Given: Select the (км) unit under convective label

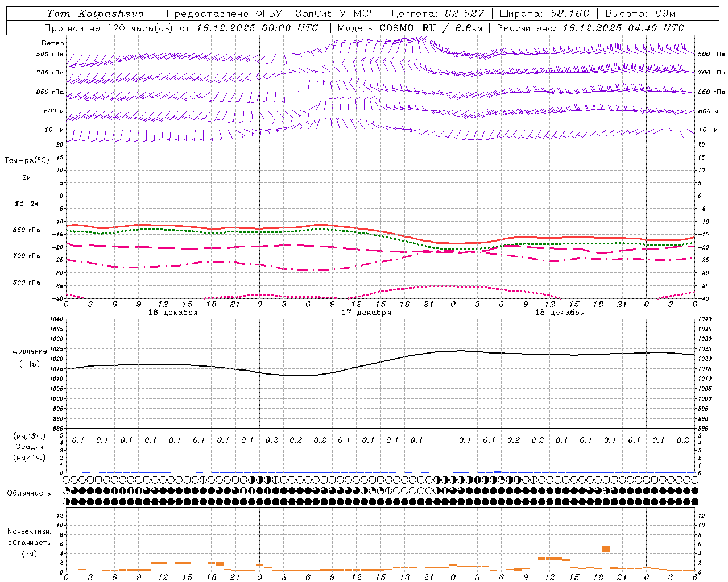Looking at the screenshot, I should (x=29, y=554).
